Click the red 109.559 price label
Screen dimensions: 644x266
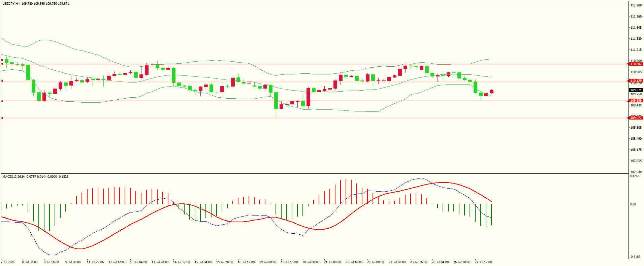click(636, 101)
